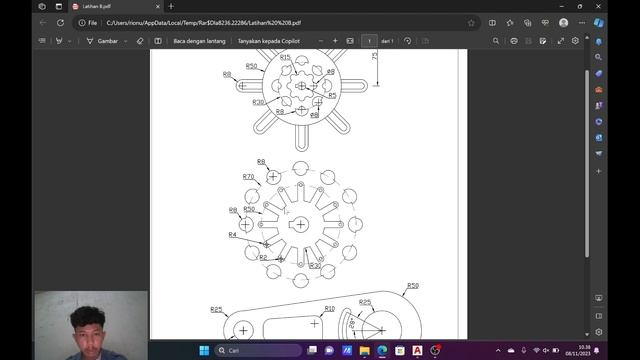This screenshot has height=360, width=640.
Task: Open File Explorer from taskbar
Action: [364, 350]
